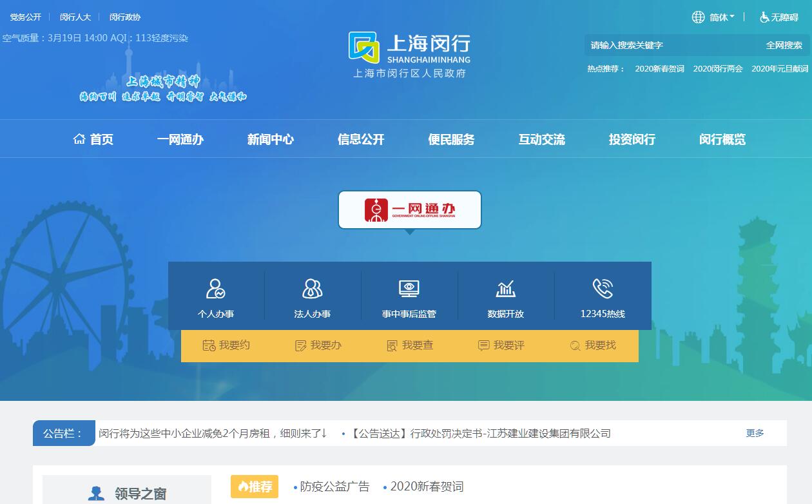This screenshot has height=504, width=812.
Task: Select the 防疫公益广告 tab
Action: [334, 487]
